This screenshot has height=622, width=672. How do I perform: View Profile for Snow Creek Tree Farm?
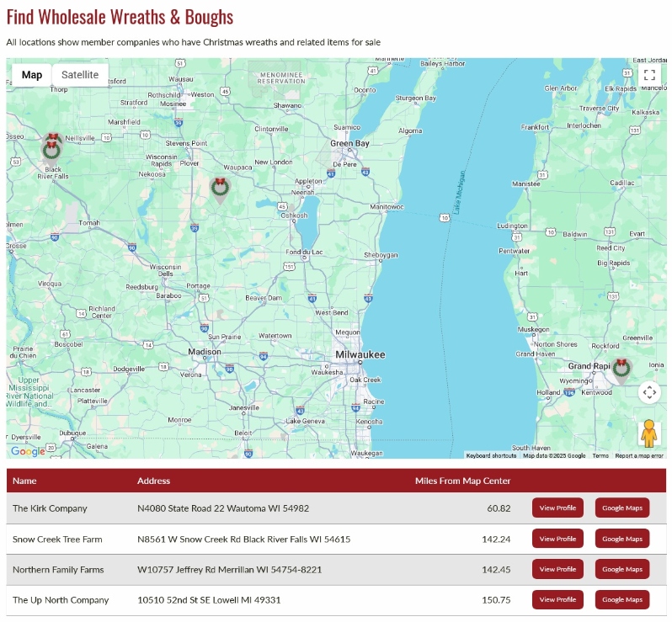(x=557, y=539)
